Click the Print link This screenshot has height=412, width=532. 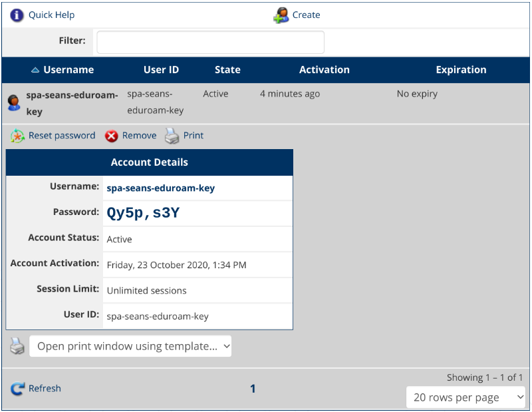click(x=194, y=136)
